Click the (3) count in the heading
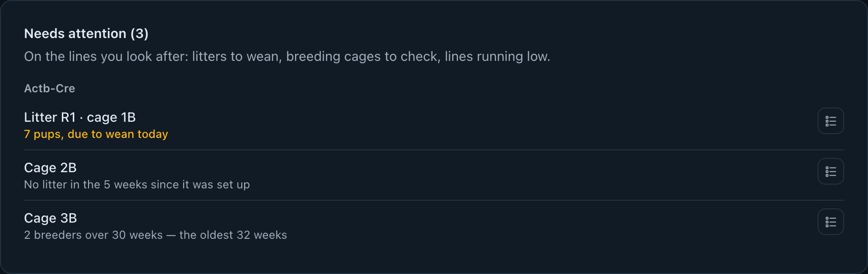 click(x=139, y=33)
